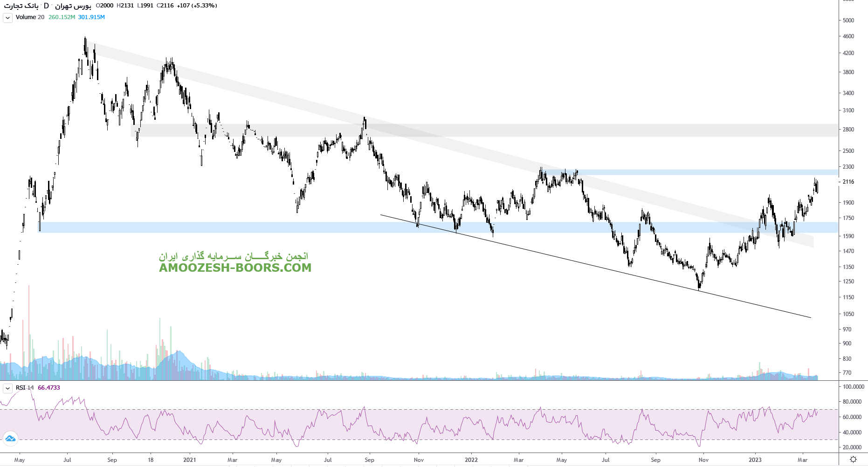868x467 pixels.
Task: Click the Volume 20 indicator title
Action: coord(30,17)
